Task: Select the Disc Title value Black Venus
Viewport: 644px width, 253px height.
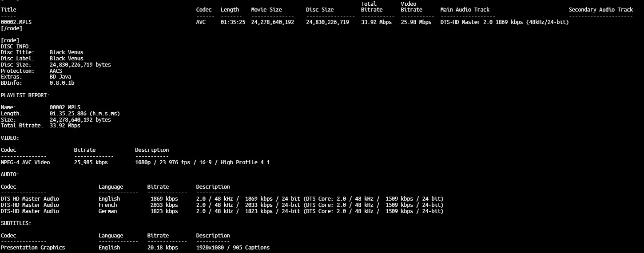Action: pos(66,52)
